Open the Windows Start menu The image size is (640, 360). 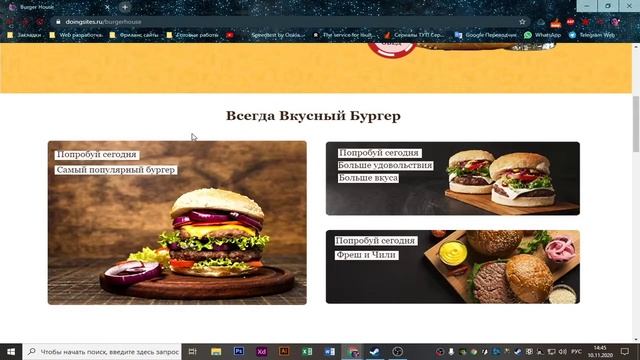click(x=11, y=351)
